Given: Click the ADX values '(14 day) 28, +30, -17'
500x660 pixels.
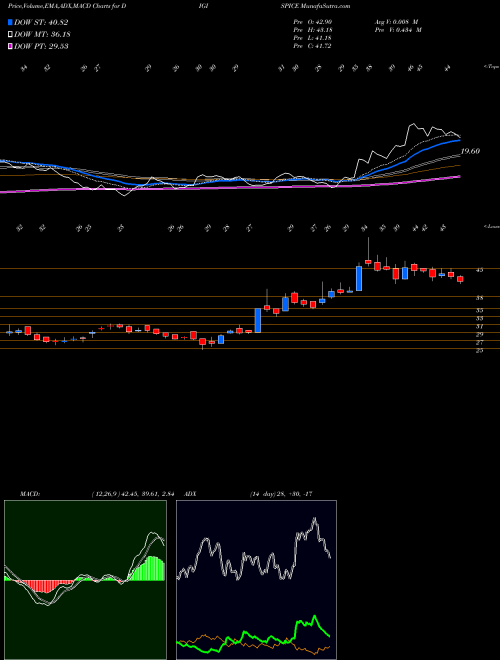Looking at the screenshot, I should [280, 494].
